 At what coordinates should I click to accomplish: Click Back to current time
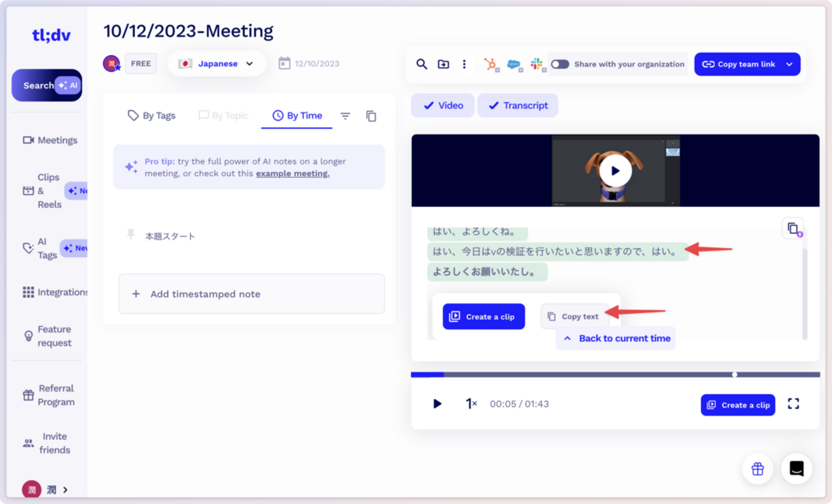click(616, 338)
